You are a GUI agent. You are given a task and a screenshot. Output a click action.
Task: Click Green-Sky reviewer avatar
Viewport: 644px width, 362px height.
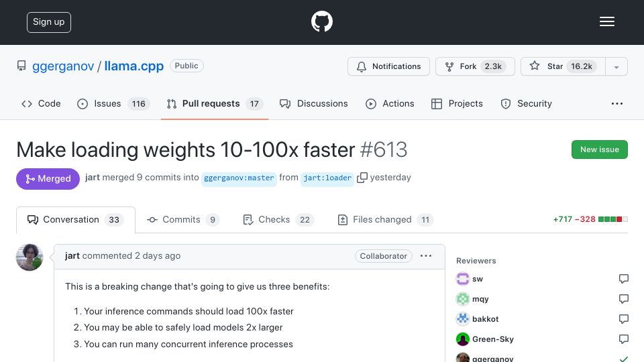pyautogui.click(x=463, y=339)
